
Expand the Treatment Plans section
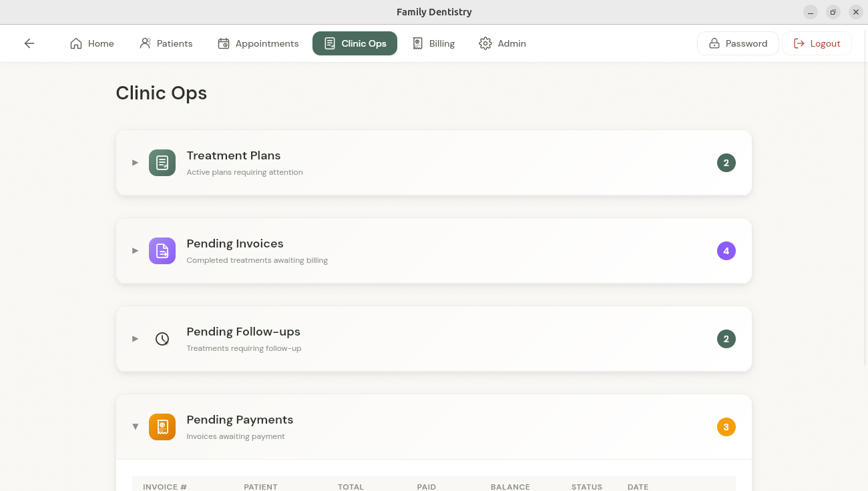tap(136, 163)
